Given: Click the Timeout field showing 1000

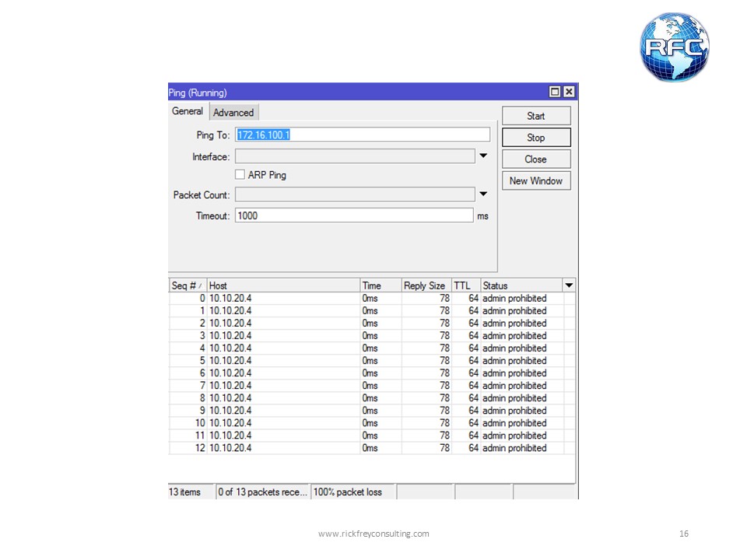Looking at the screenshot, I should click(355, 215).
